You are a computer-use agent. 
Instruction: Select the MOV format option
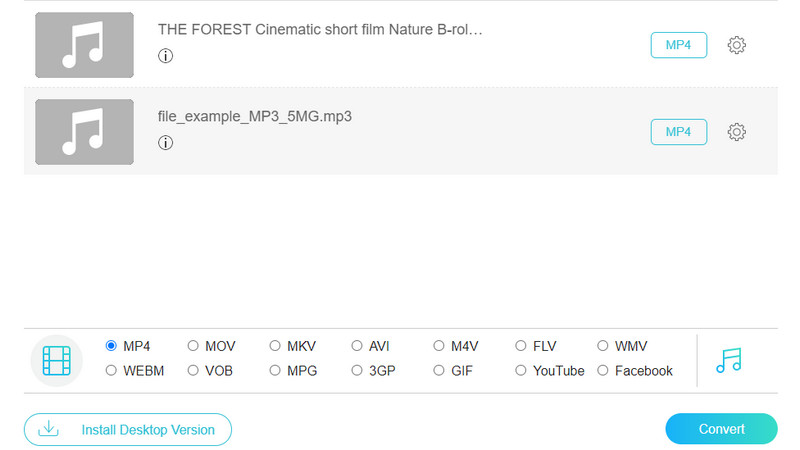coord(194,346)
